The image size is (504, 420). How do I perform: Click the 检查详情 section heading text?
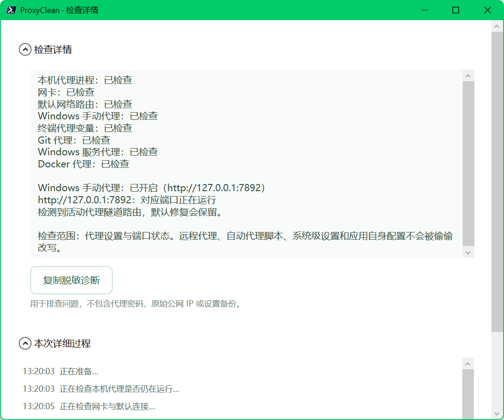53,49
